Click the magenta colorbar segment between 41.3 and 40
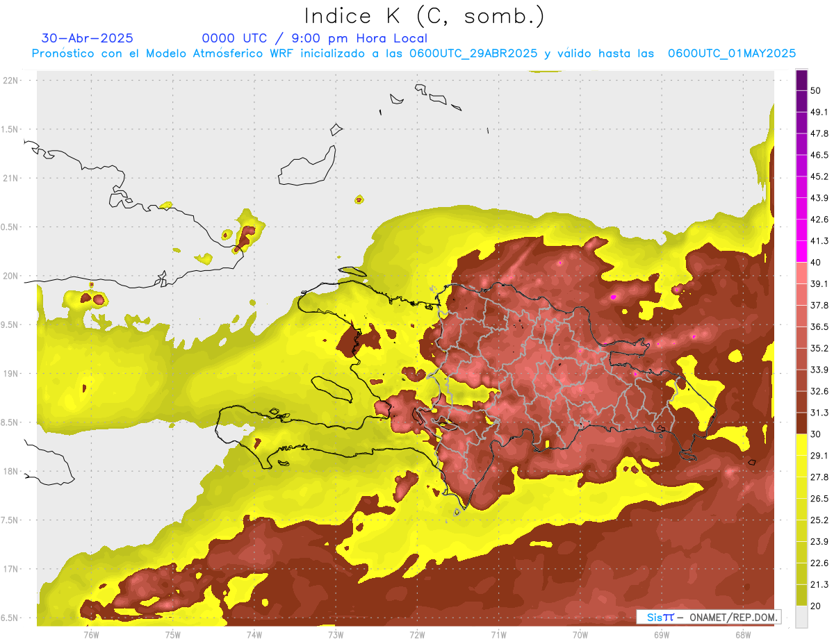This screenshot has width=834, height=644. click(801, 251)
